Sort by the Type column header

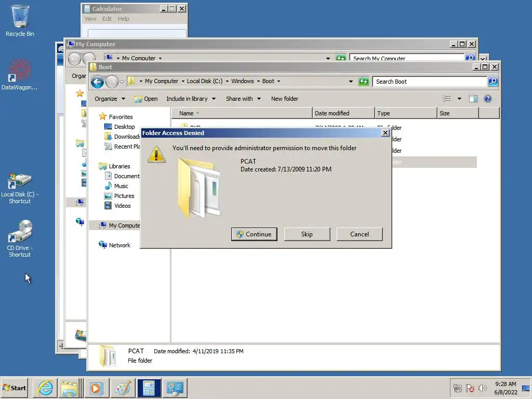[406, 113]
